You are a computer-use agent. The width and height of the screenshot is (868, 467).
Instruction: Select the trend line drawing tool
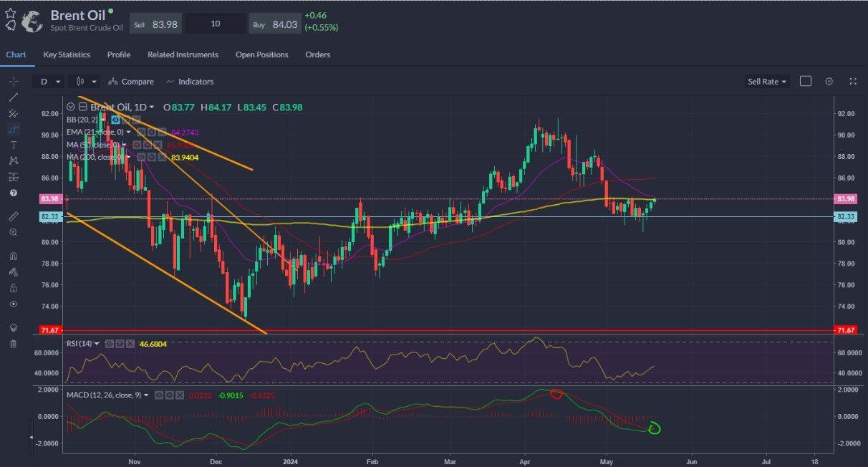pyautogui.click(x=13, y=97)
